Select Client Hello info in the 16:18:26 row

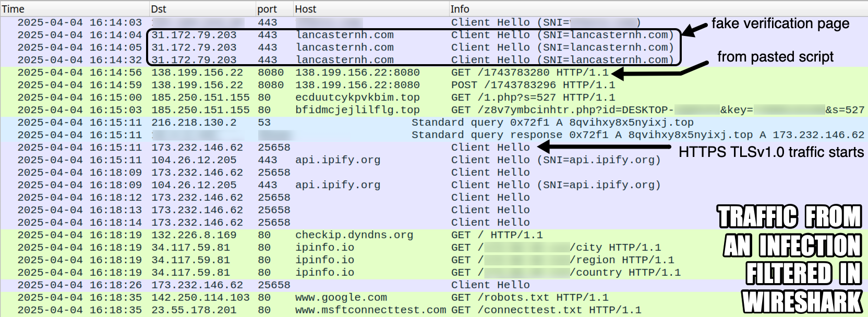click(x=490, y=285)
